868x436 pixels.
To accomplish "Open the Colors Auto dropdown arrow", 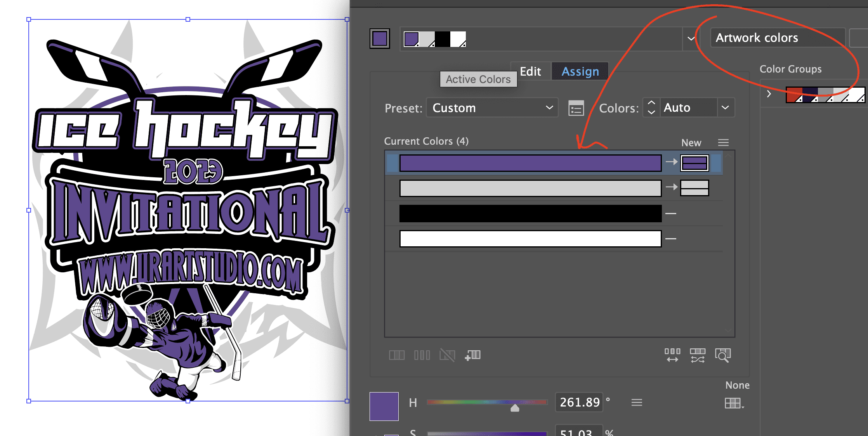I will 725,107.
